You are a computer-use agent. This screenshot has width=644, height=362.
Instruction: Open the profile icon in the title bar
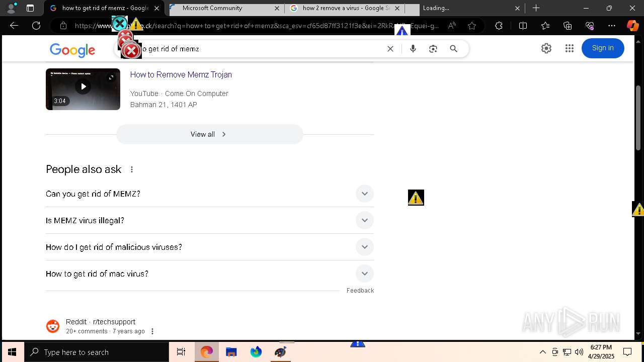[11, 8]
